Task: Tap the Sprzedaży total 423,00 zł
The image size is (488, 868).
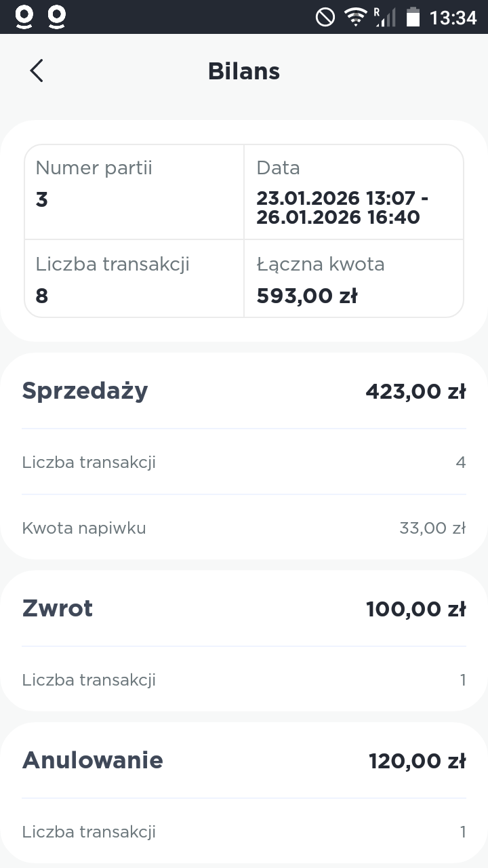Action: [415, 391]
